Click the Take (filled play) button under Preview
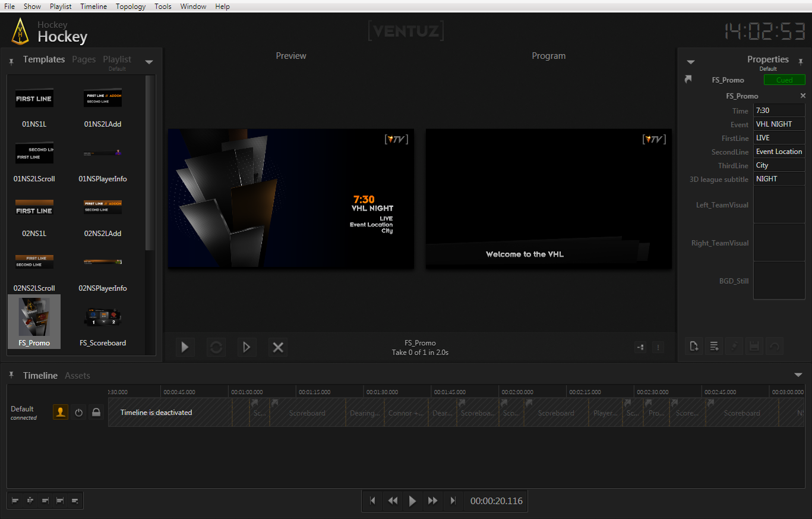The width and height of the screenshot is (812, 519). tap(185, 347)
